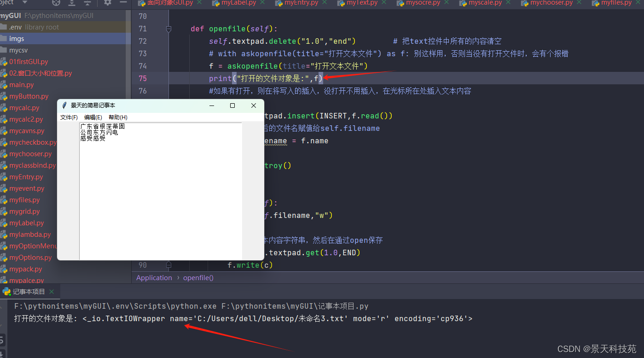Image resolution: width=644 pixels, height=358 pixels.
Task: Select mycalc.py in the project tree
Action: (24, 108)
